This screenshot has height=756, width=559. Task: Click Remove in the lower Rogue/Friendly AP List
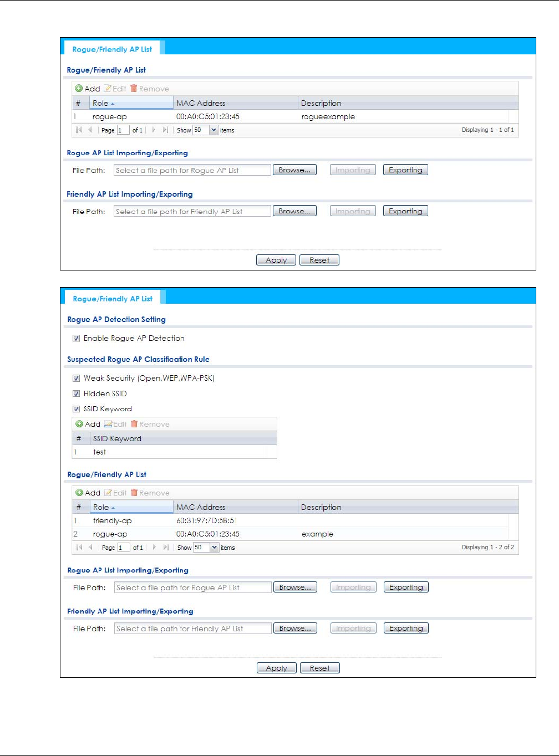click(x=150, y=493)
